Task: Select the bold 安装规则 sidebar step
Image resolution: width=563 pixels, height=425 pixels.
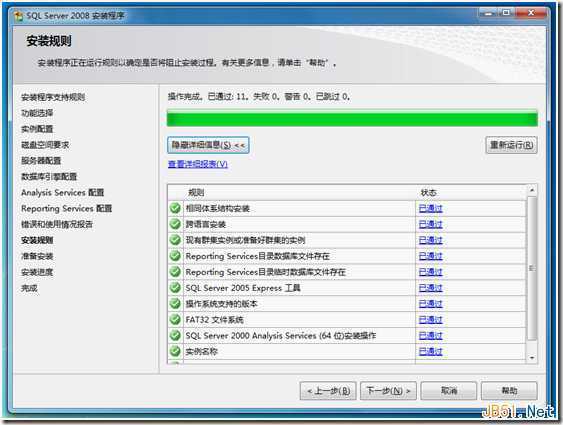Action: [x=37, y=240]
